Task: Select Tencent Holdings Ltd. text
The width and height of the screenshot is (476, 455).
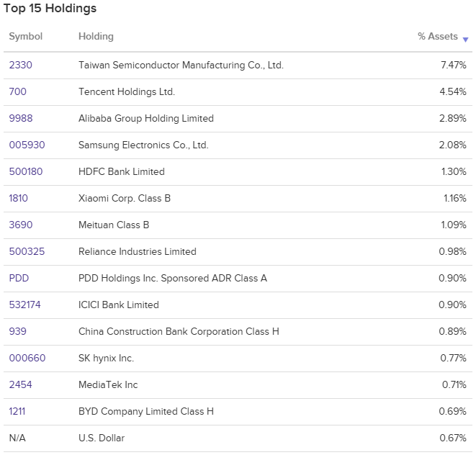Action: coord(127,91)
